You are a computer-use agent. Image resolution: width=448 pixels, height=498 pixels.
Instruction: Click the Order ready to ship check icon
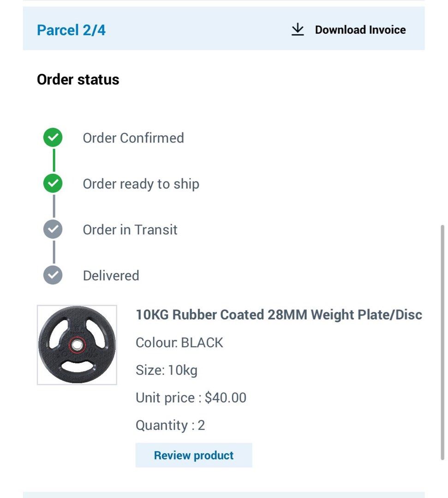(53, 184)
